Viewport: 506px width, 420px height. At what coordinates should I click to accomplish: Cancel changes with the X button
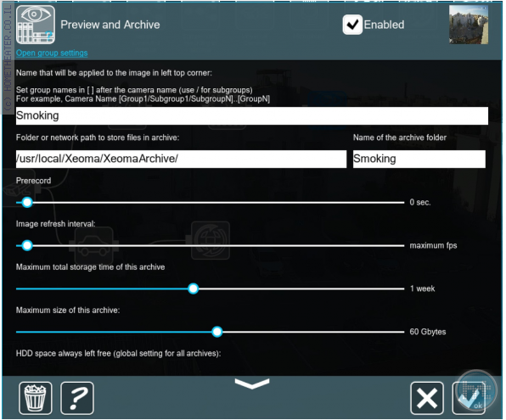(x=427, y=398)
